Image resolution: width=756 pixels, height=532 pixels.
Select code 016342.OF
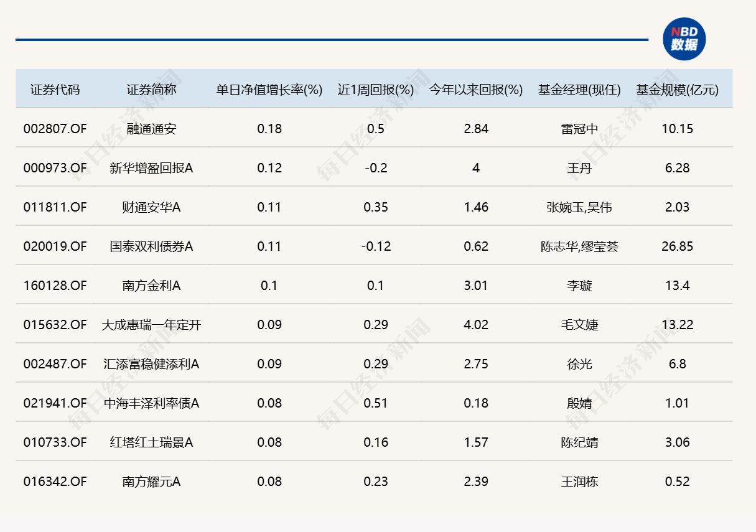pyautogui.click(x=55, y=482)
